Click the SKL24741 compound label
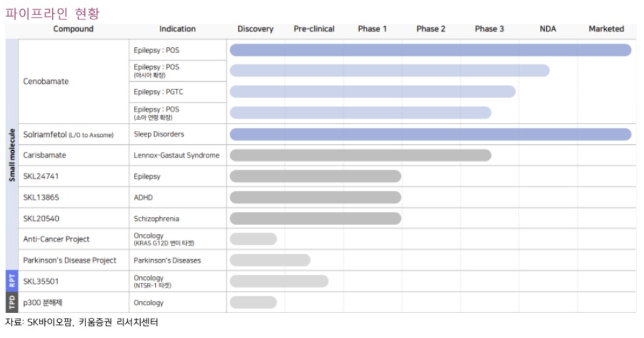 pyautogui.click(x=41, y=176)
